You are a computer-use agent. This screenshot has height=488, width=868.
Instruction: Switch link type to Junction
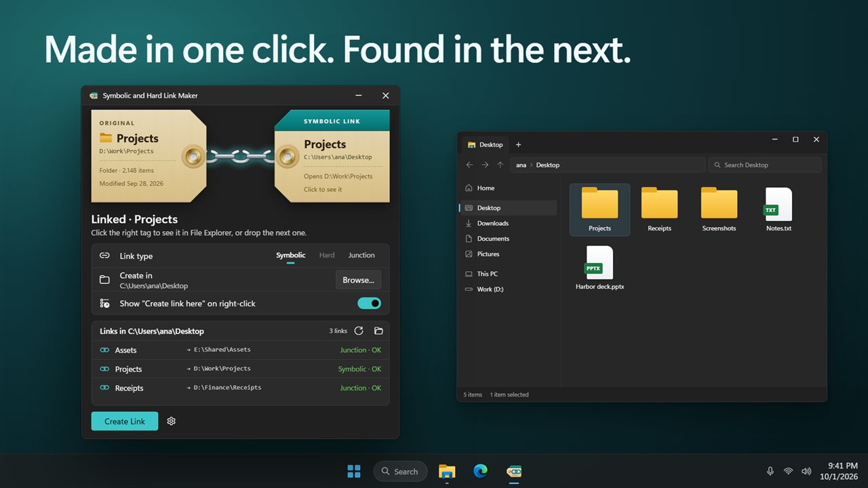(x=361, y=256)
